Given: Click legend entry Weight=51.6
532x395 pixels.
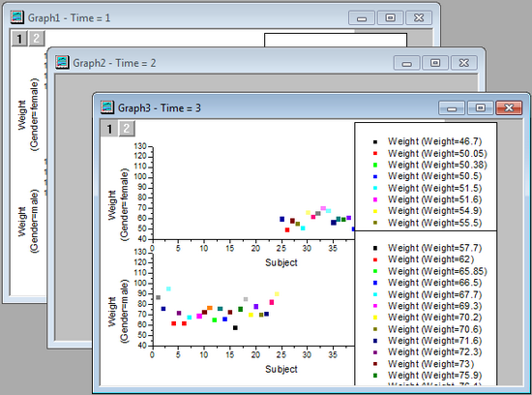Looking at the screenshot, I should tap(434, 199).
